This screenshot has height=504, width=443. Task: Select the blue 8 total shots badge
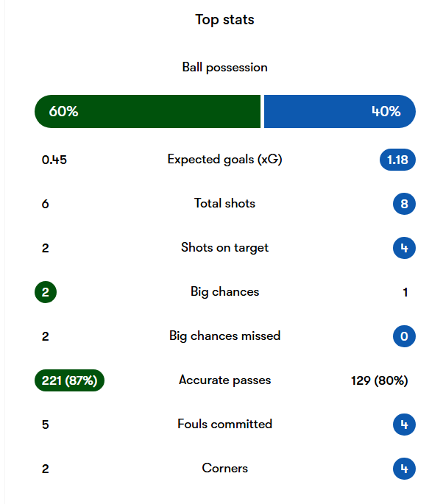click(404, 204)
